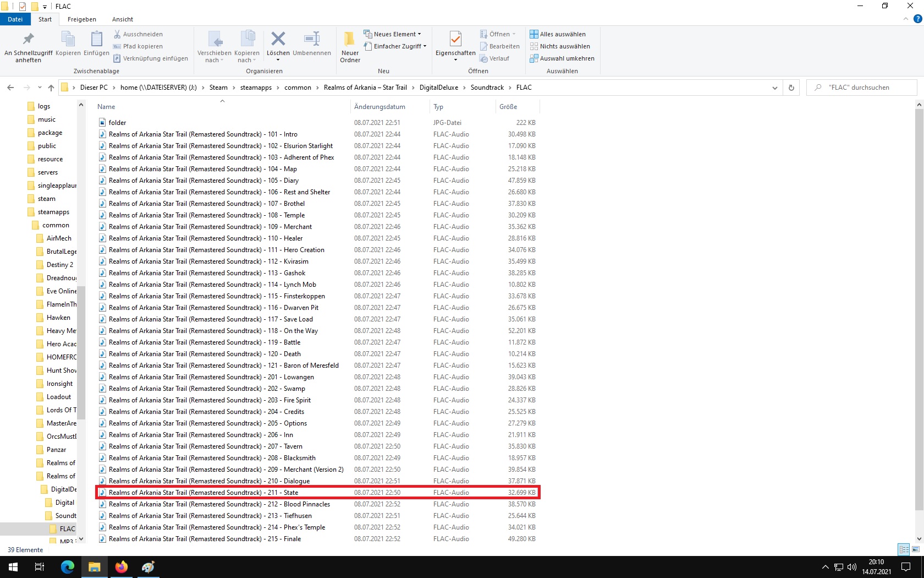Open the Datei menu tab
Image resolution: width=924 pixels, height=578 pixels.
point(15,19)
